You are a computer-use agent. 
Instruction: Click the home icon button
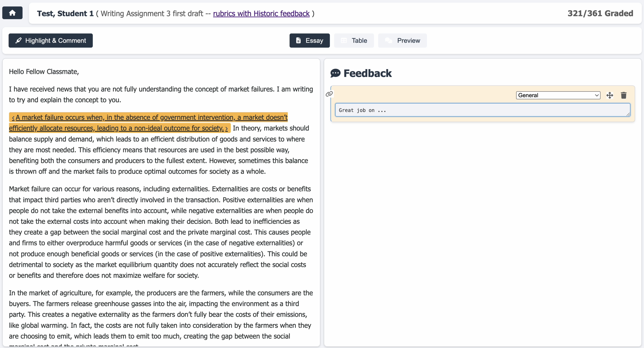coord(12,13)
